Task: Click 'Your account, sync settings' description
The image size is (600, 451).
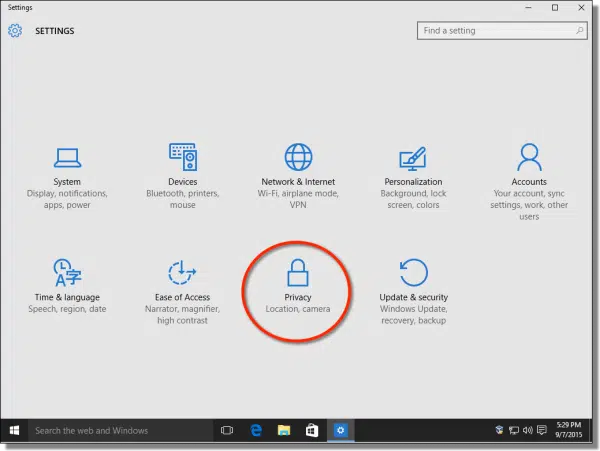Action: pos(529,205)
